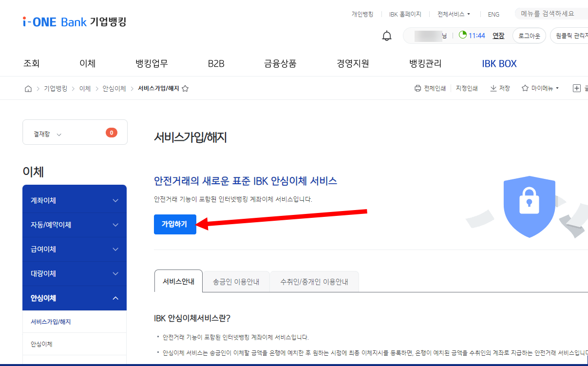Click the i-ONE Bank logo
588x366 pixels.
[x=74, y=21]
